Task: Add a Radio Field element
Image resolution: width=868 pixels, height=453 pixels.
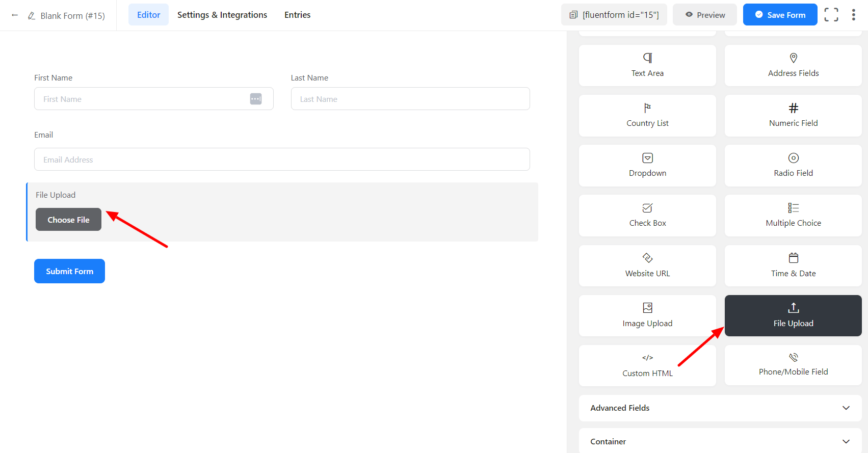Action: [793, 165]
